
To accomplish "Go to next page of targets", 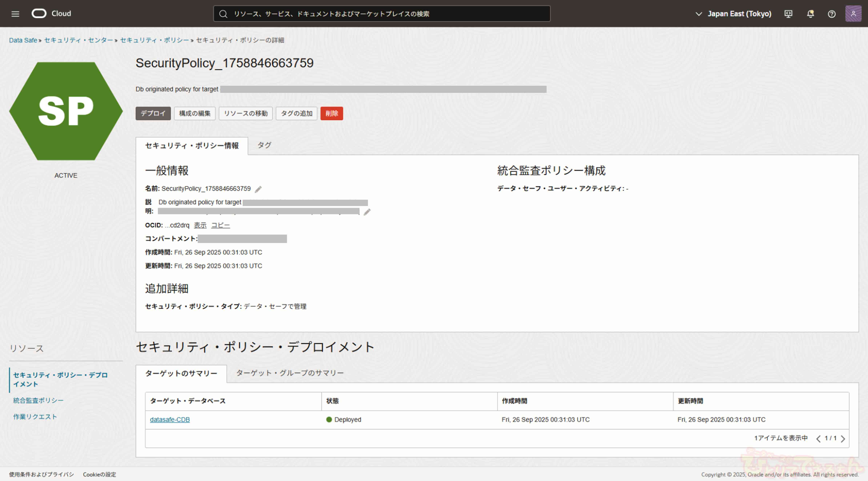I will tap(843, 439).
